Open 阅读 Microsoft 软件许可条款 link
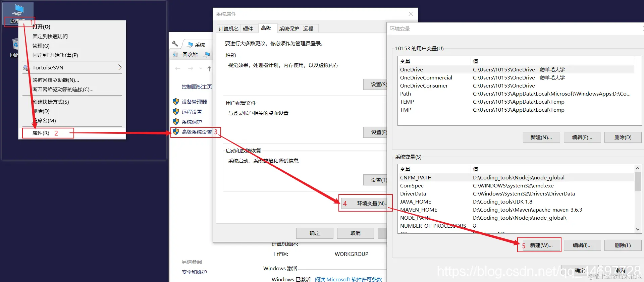The height and width of the screenshot is (282, 644). coord(348,279)
